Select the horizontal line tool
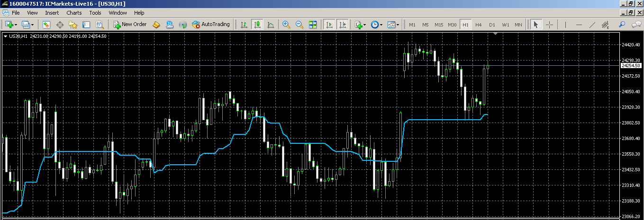This screenshot has width=644, height=220. [x=579, y=25]
